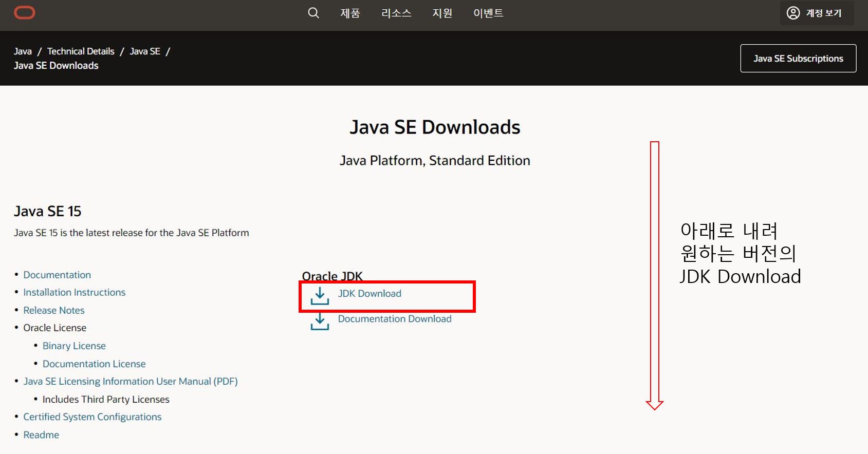This screenshot has height=454, width=868.
Task: Open the 이벤트 menu
Action: point(488,13)
